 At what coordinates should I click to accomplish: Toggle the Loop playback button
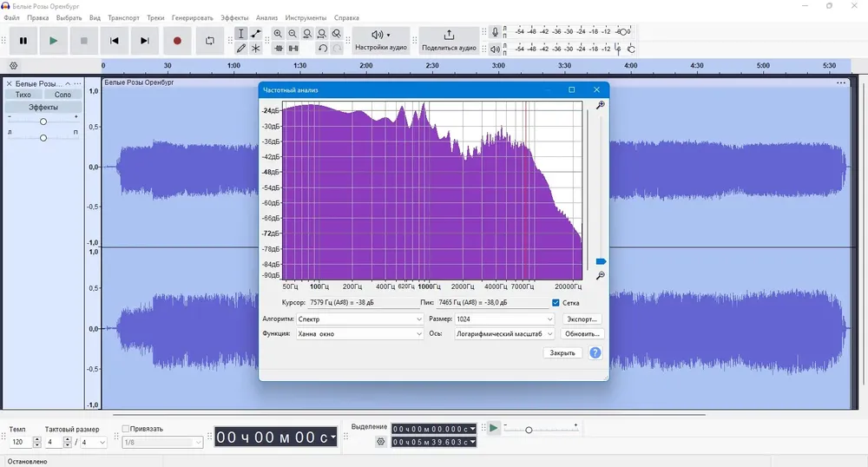tap(210, 41)
